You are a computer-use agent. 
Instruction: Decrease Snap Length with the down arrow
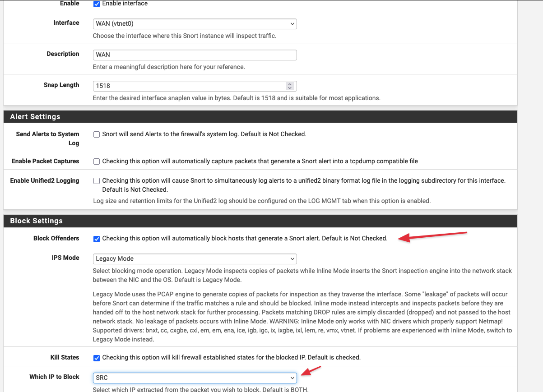(290, 88)
